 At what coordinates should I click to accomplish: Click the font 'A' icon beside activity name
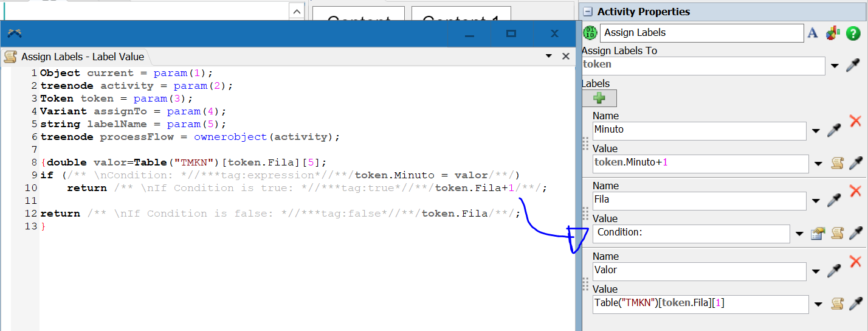[x=813, y=33]
